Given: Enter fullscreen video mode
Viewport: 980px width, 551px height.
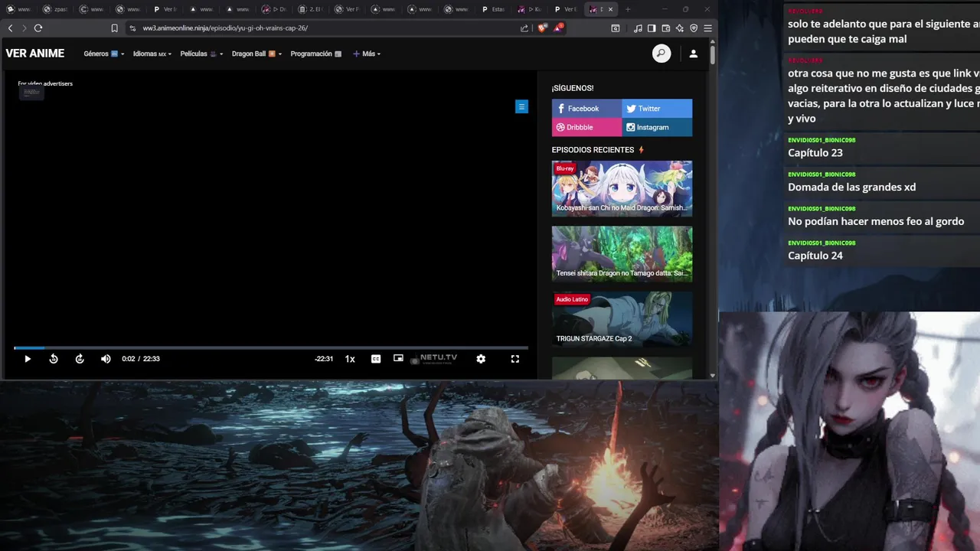Looking at the screenshot, I should tap(515, 359).
